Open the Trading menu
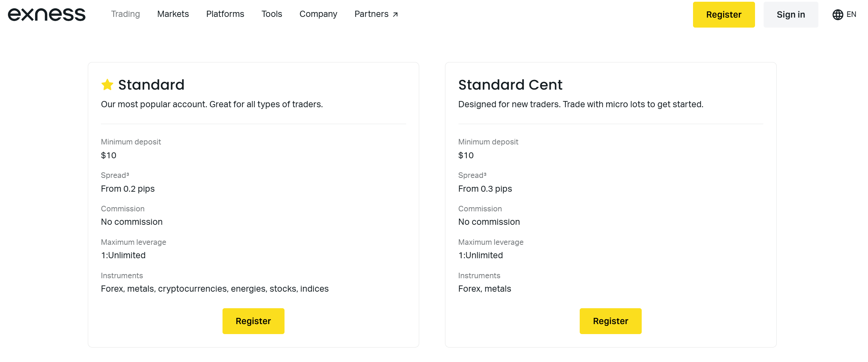This screenshot has width=868, height=362. [x=125, y=14]
